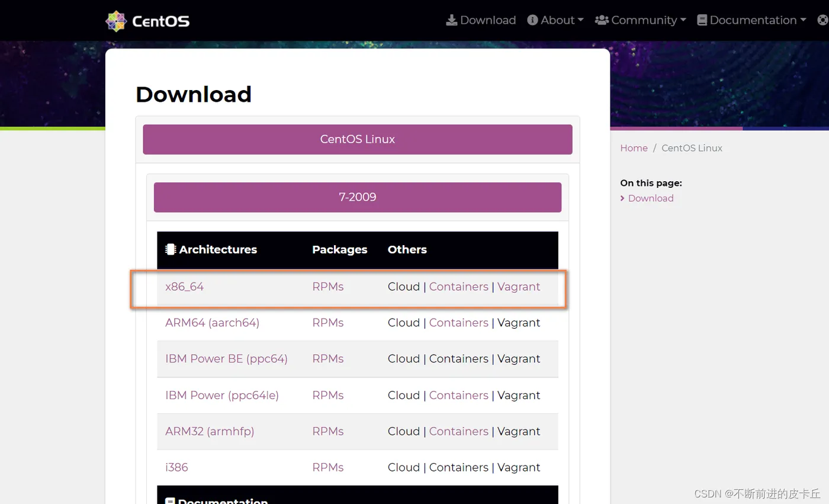The height and width of the screenshot is (504, 829).
Task: Jump to Download in page contents
Action: point(651,198)
